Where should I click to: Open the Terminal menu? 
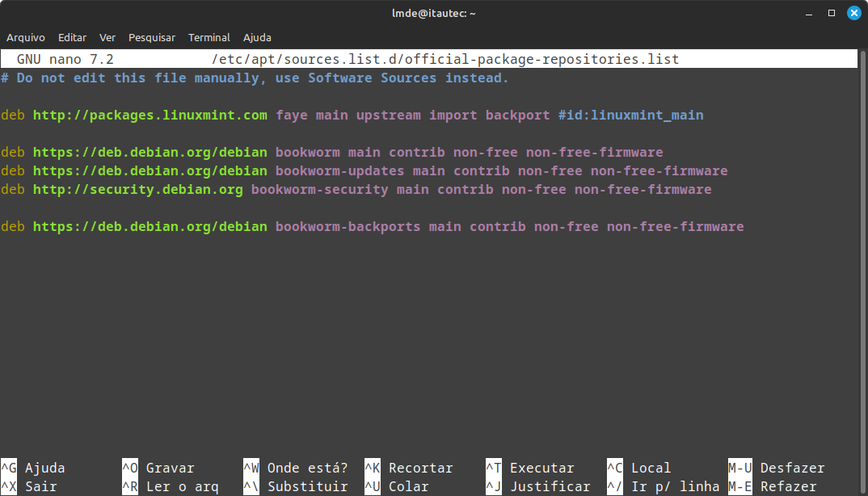(x=209, y=38)
